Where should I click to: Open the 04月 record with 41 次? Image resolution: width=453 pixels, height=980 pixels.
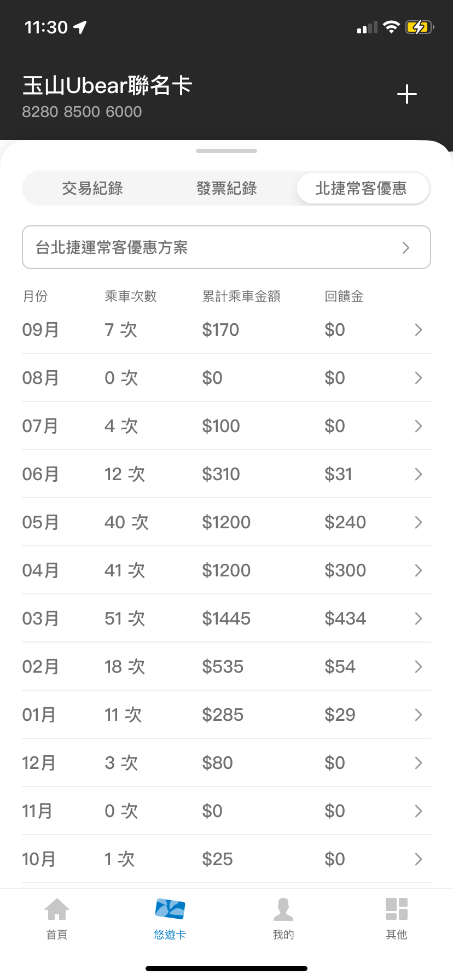click(x=226, y=570)
